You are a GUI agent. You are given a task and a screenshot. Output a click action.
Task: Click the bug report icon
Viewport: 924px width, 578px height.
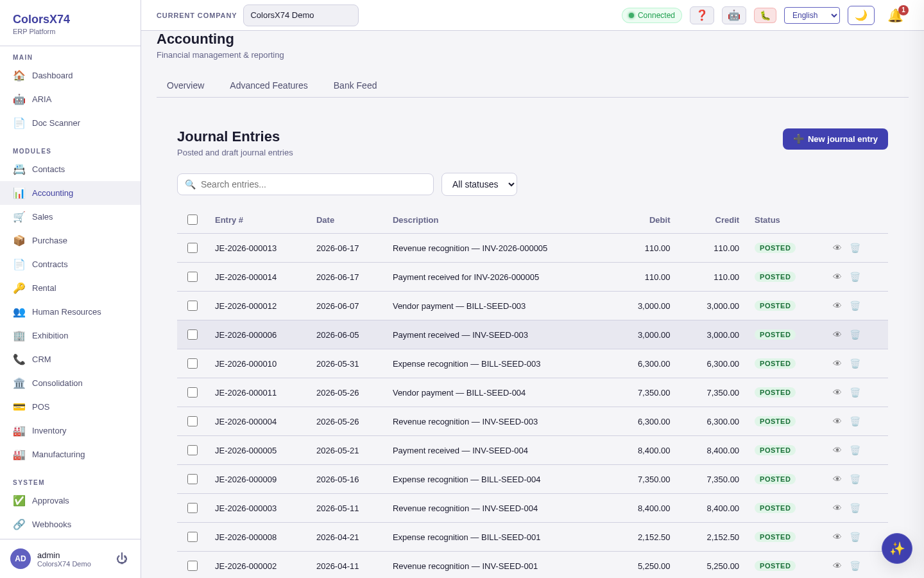coord(765,15)
